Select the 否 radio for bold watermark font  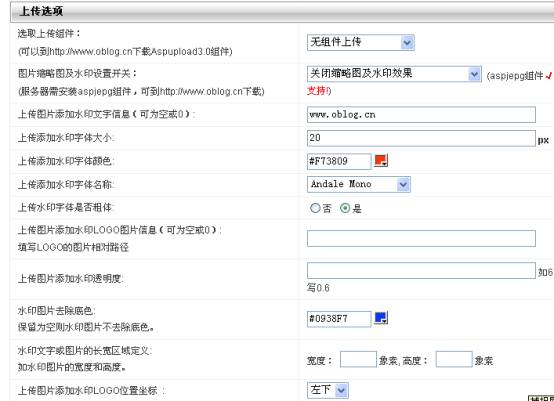(315, 208)
